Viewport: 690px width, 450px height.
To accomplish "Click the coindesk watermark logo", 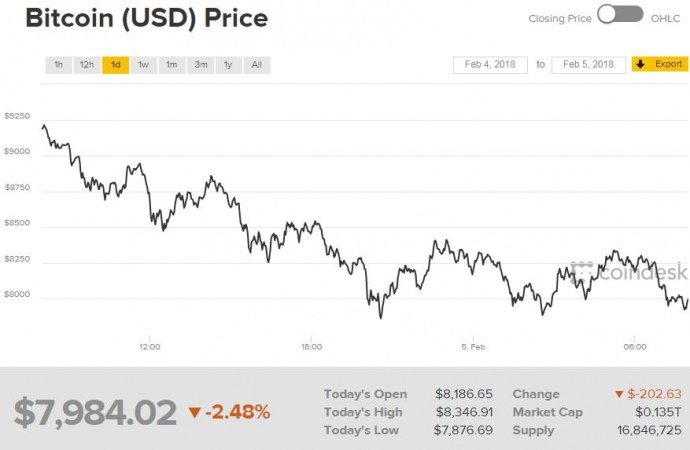I will coord(629,272).
